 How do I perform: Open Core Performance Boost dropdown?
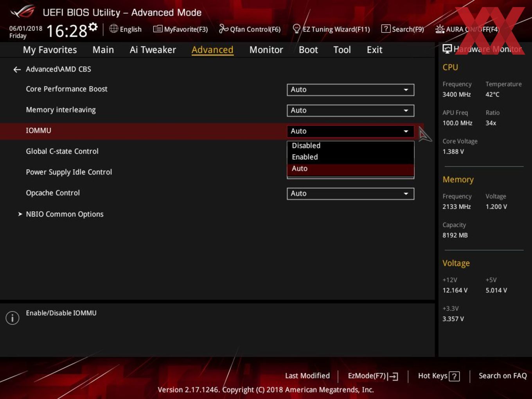coord(350,90)
